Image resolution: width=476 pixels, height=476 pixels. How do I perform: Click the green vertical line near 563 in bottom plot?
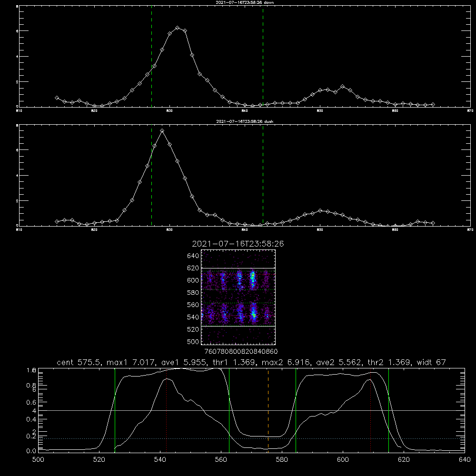229,410
